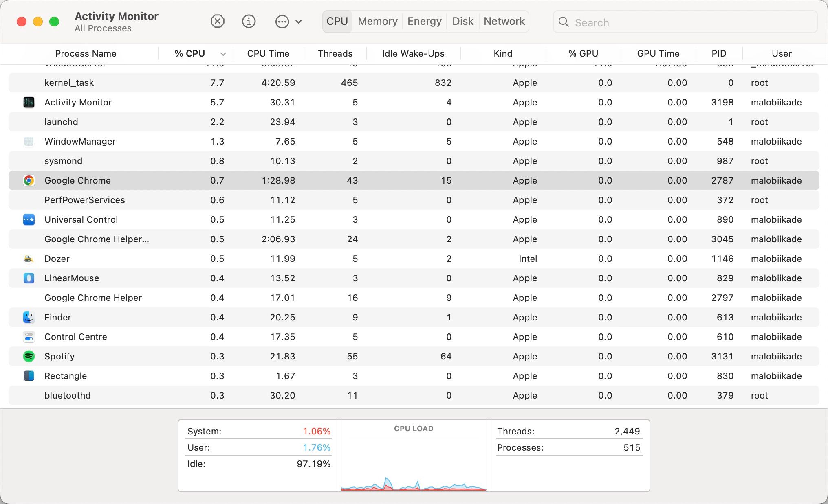The image size is (828, 504).
Task: Click the Processes 515 total
Action: pos(632,447)
